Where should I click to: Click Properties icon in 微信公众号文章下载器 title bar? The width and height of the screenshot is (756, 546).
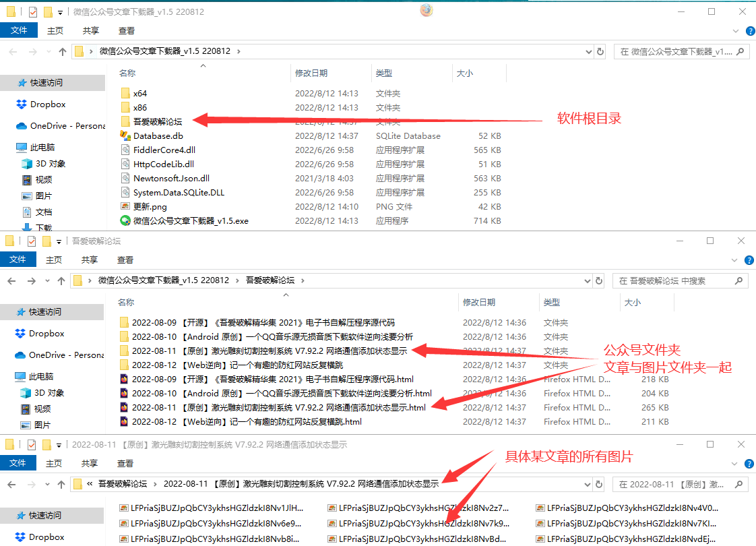[x=33, y=12]
